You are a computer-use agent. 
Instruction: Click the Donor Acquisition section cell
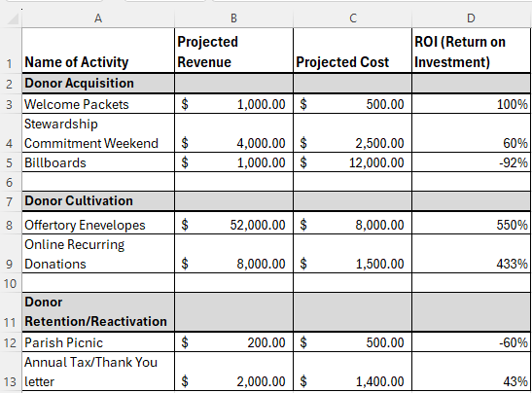pyautogui.click(x=98, y=83)
